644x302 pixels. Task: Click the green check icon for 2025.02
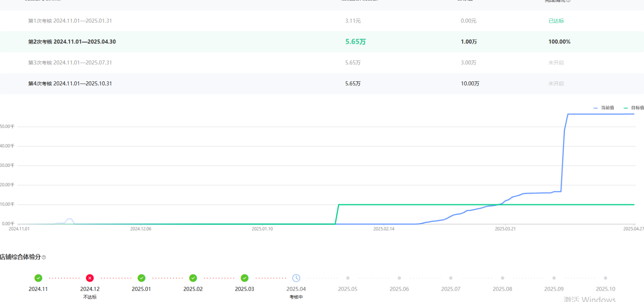point(193,278)
